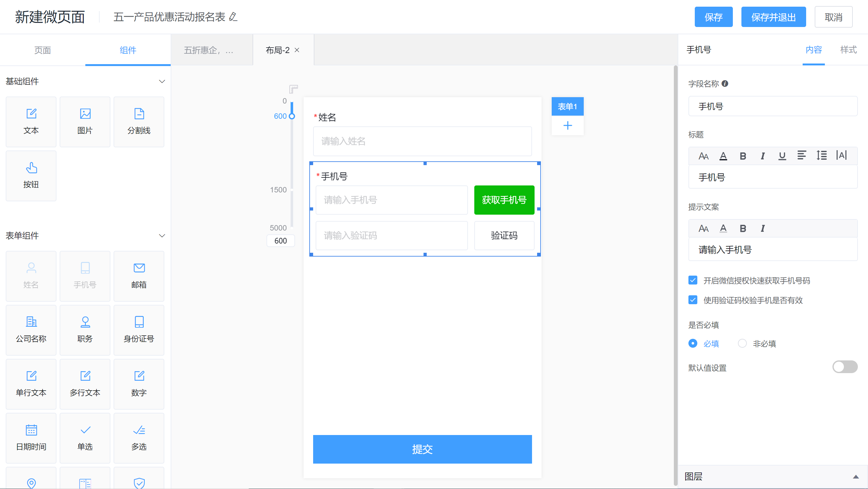The width and height of the screenshot is (868, 489).
Task: Enable the 默认值设置 switch
Action: click(x=845, y=367)
